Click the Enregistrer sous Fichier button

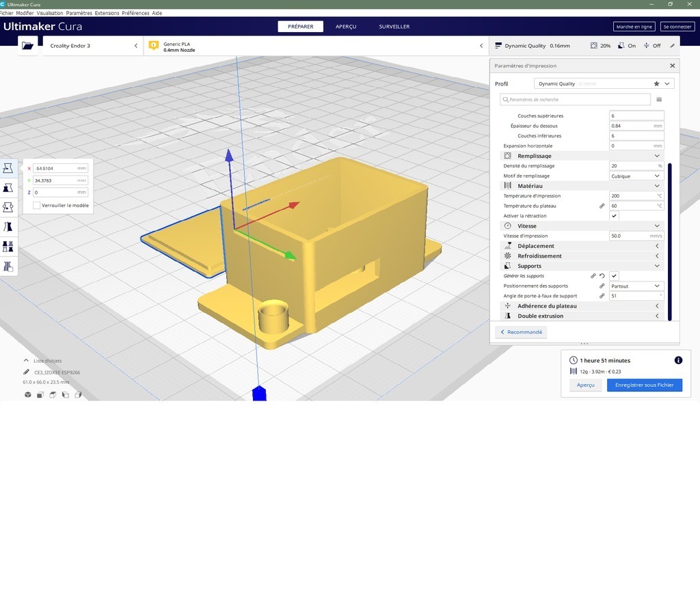click(644, 385)
